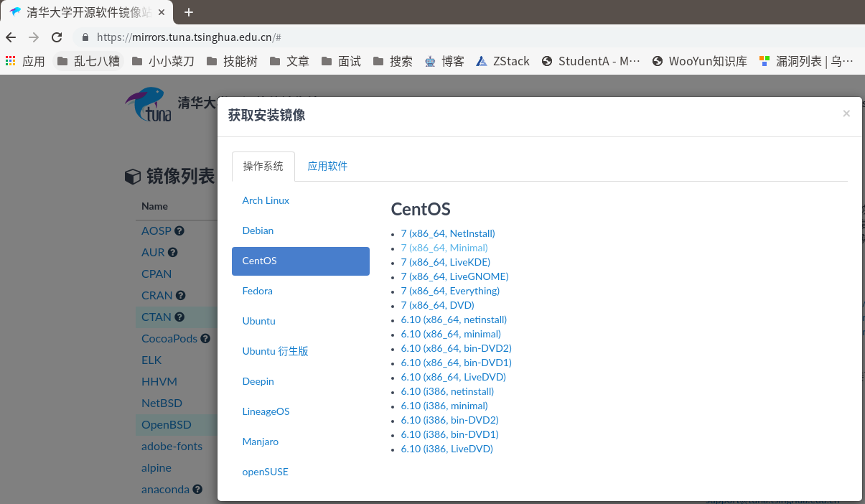Download CentOS 6.10 x86_64 minimal
This screenshot has width=865, height=504.
click(x=451, y=334)
